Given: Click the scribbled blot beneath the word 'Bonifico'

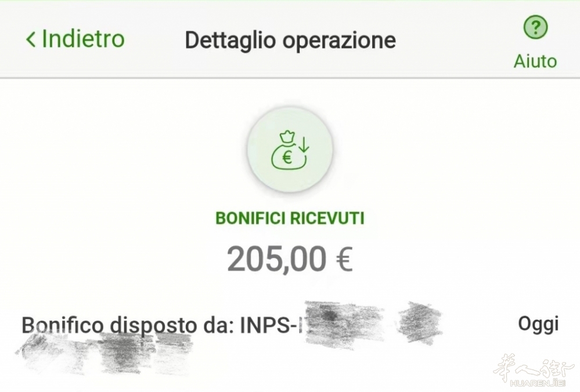Looking at the screenshot, I should (52, 353).
